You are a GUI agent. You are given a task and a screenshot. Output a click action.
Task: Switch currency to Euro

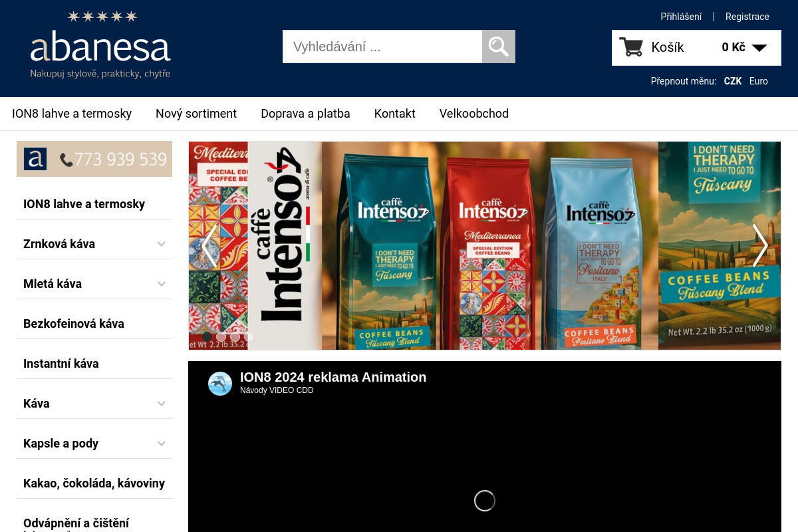click(759, 81)
